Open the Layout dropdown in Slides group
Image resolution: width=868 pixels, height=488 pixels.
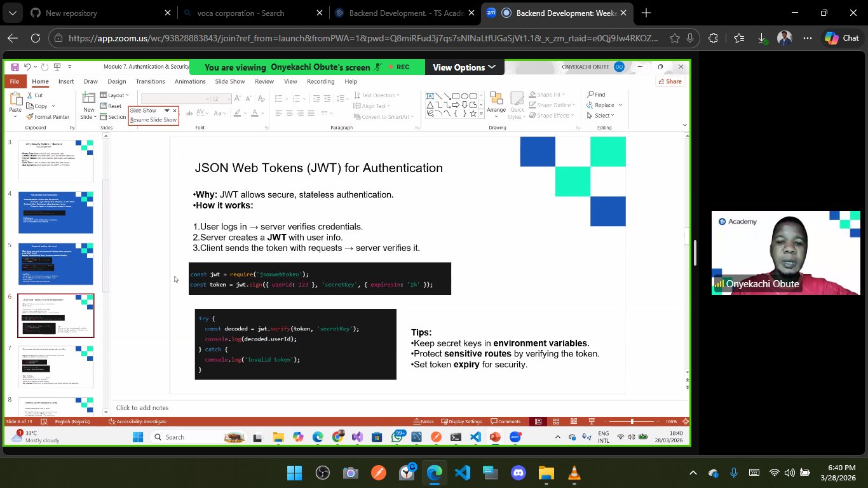(x=115, y=95)
